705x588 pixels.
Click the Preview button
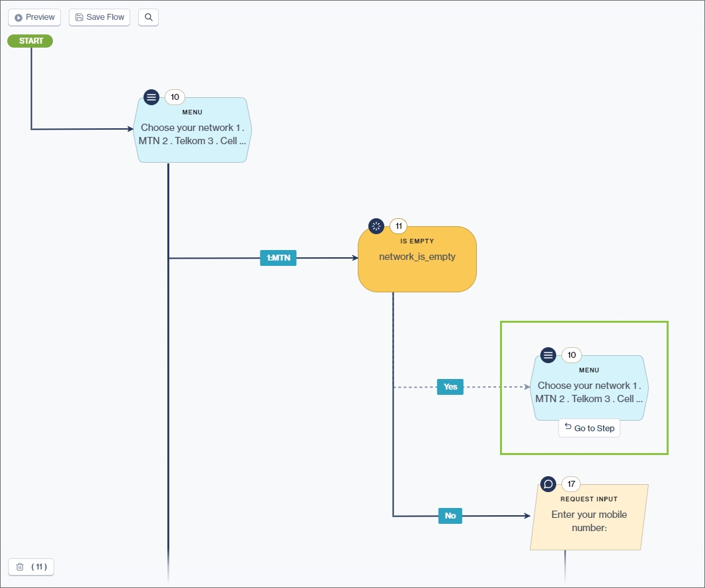tap(34, 17)
